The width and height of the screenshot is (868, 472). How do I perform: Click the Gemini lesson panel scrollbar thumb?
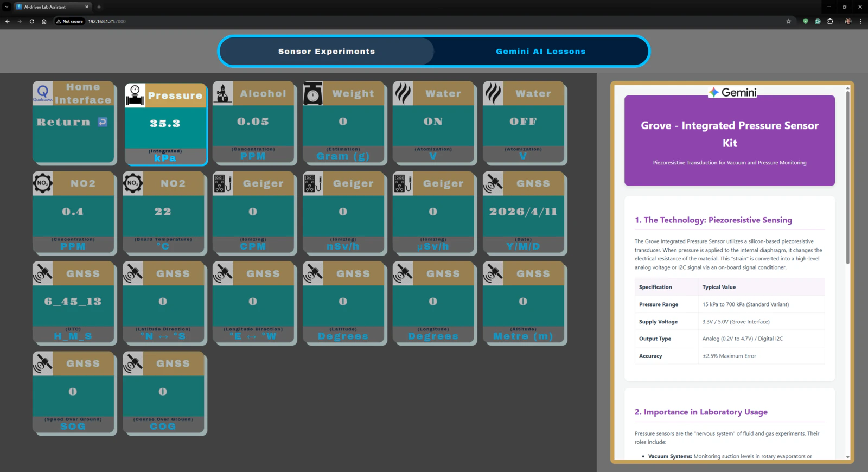847,178
